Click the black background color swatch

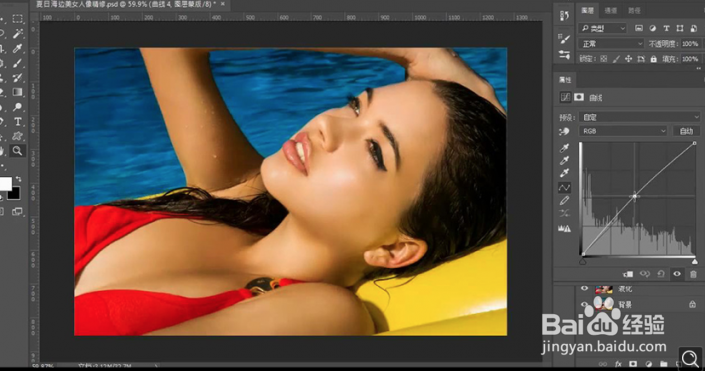14,194
